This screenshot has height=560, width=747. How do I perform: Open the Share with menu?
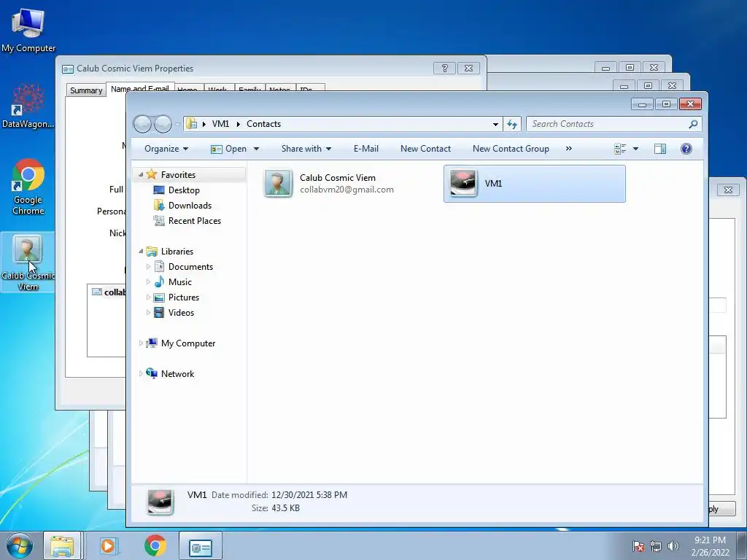point(306,149)
